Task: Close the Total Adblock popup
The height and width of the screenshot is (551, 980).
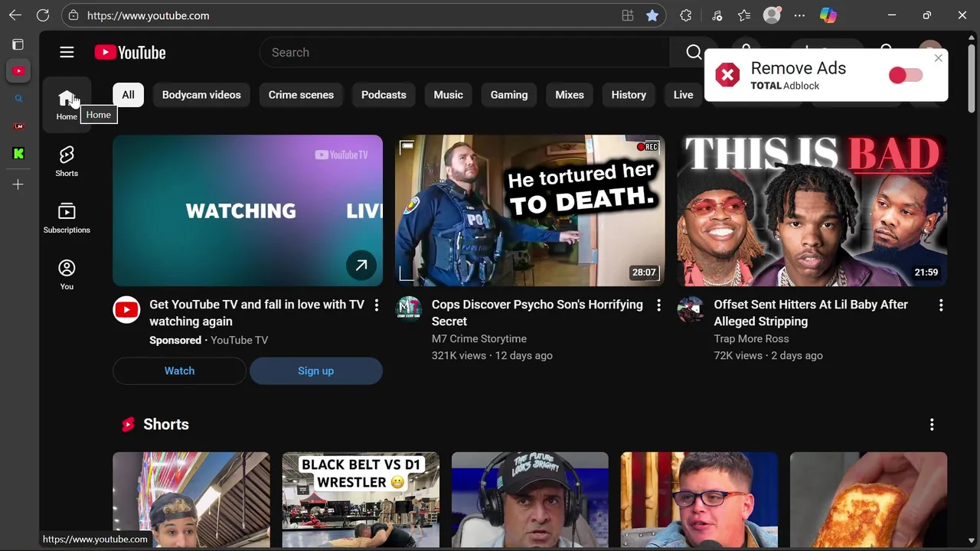Action: tap(938, 58)
